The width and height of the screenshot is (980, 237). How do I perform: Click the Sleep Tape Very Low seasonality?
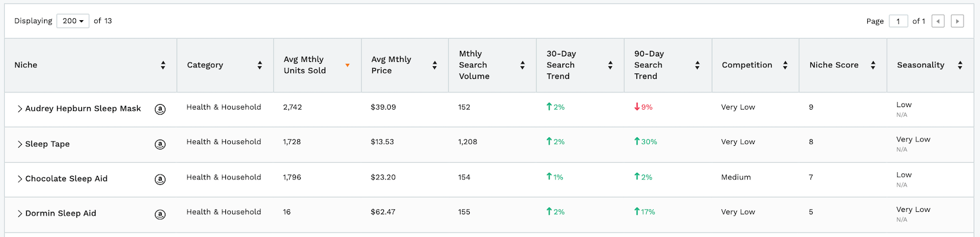[x=913, y=140]
